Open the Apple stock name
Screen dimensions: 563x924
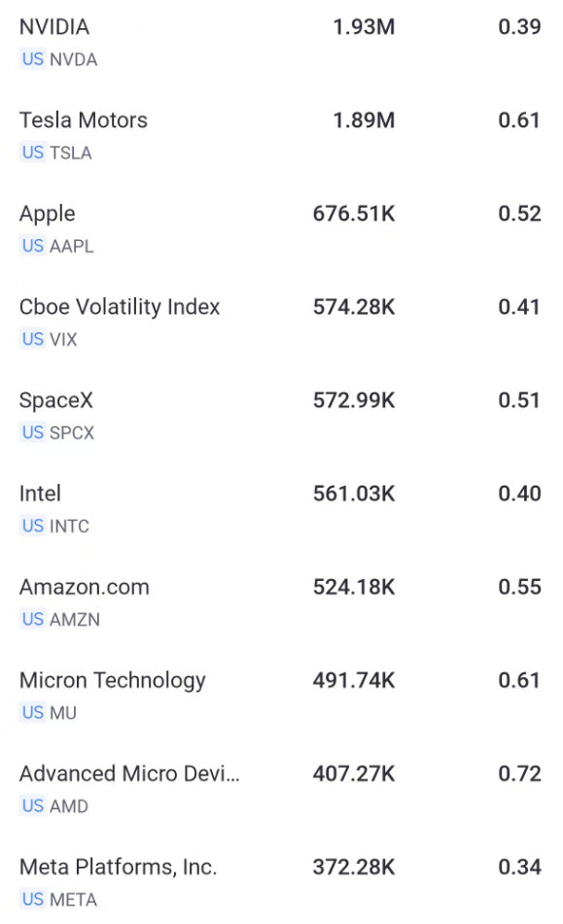tap(48, 214)
